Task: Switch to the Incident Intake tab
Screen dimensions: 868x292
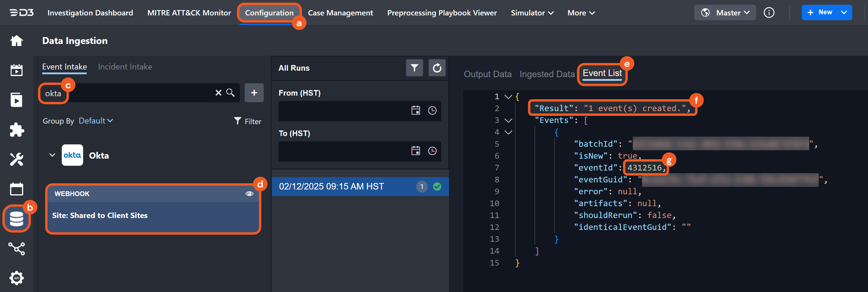Action: pos(125,67)
